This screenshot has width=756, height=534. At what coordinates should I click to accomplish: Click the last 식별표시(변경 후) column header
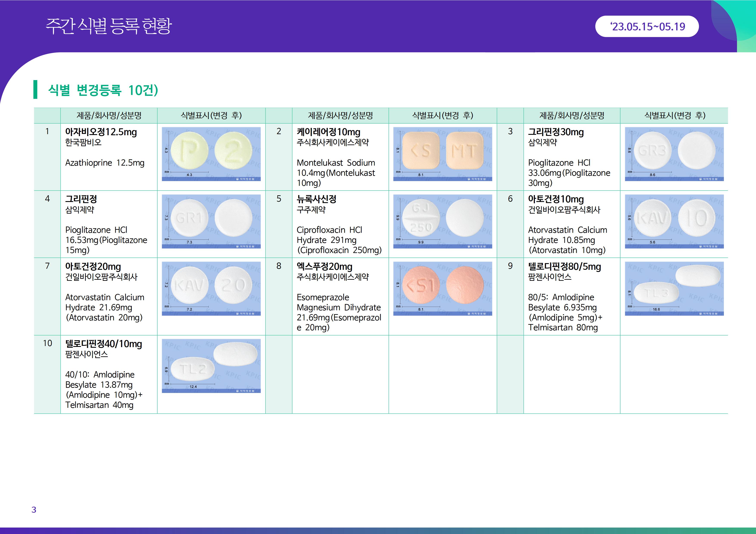tap(674, 115)
